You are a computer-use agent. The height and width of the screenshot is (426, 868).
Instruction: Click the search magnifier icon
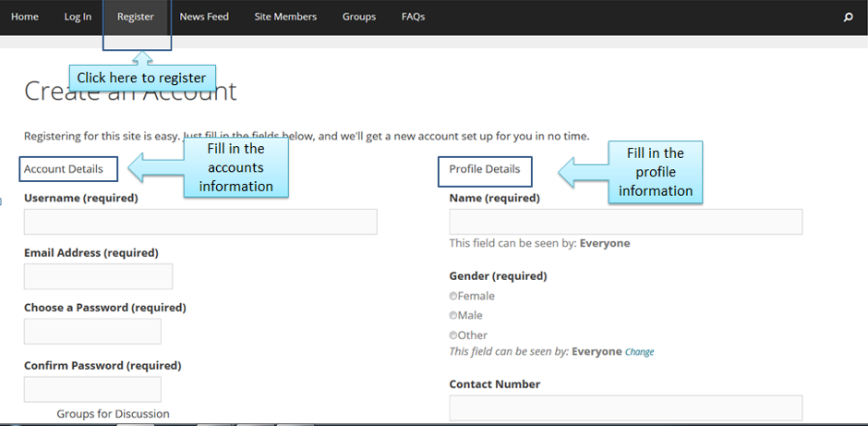point(848,17)
